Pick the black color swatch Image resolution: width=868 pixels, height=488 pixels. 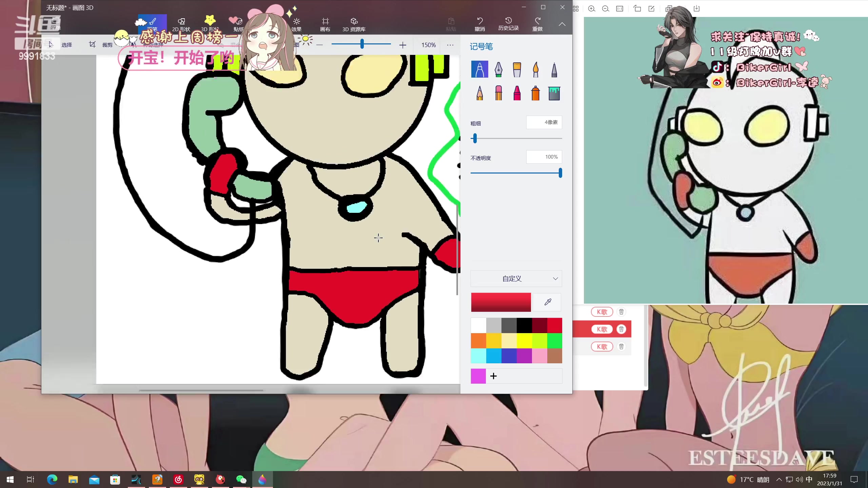point(524,325)
